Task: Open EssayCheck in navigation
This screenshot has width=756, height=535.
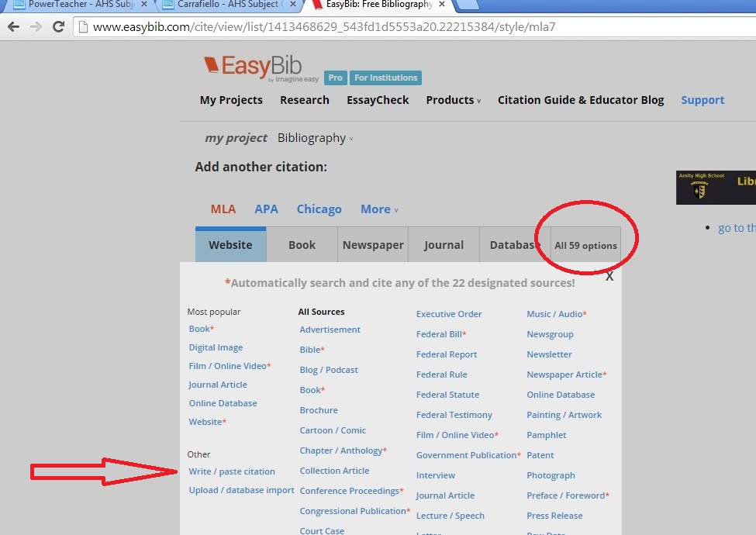Action: click(378, 100)
